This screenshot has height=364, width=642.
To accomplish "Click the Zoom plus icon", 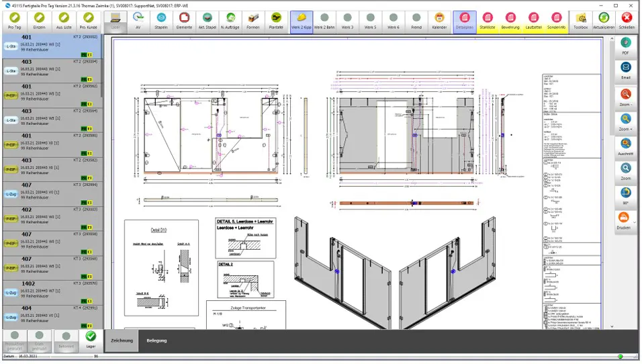I will click(626, 122).
